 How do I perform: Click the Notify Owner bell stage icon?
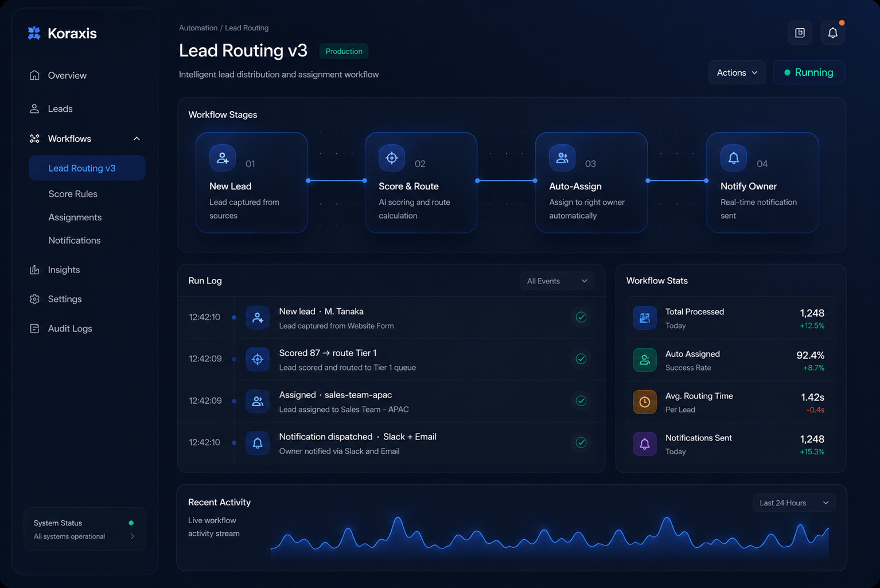pyautogui.click(x=733, y=158)
